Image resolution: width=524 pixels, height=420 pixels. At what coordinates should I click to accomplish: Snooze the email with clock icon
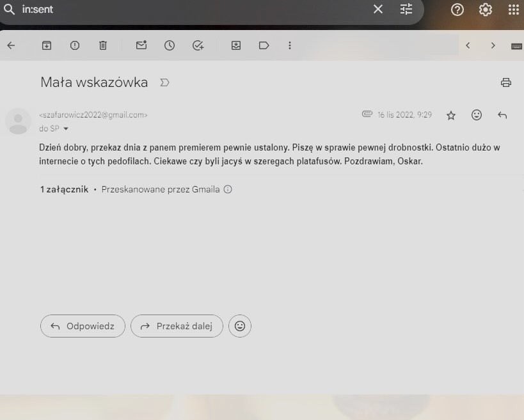click(170, 45)
